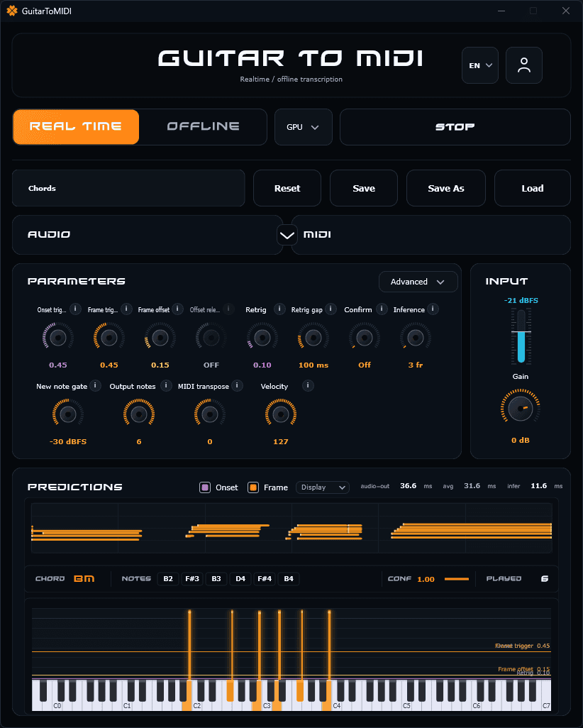Click the Inference frames knob
This screenshot has width=583, height=728.
pyautogui.click(x=416, y=338)
